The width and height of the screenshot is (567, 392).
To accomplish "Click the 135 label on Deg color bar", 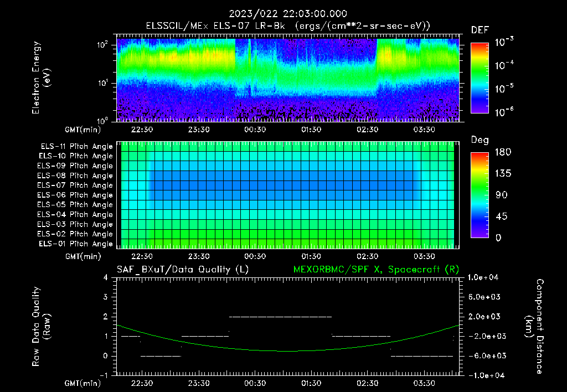I will point(503,174).
